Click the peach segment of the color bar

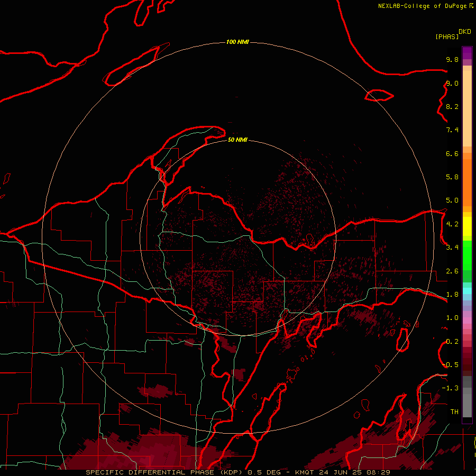tap(467, 108)
